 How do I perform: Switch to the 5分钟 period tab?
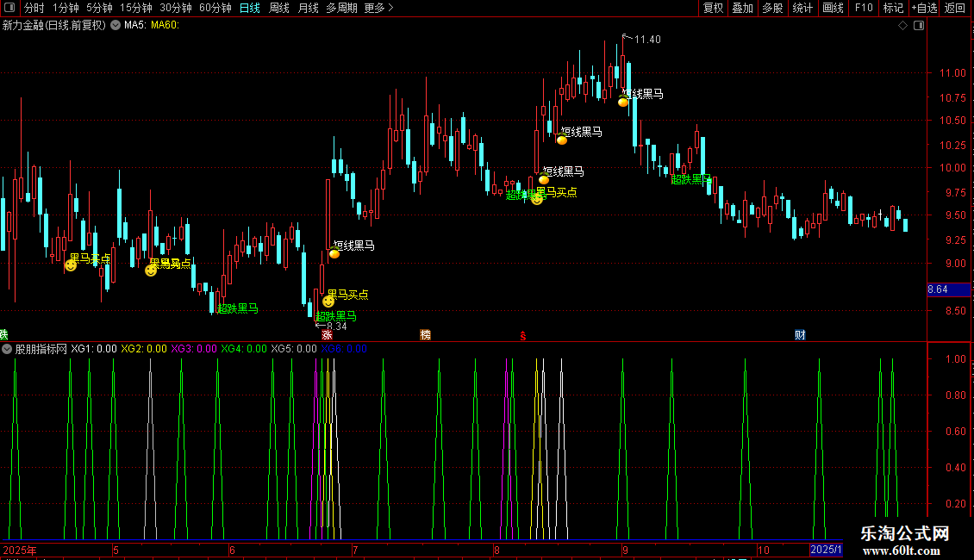[99, 8]
